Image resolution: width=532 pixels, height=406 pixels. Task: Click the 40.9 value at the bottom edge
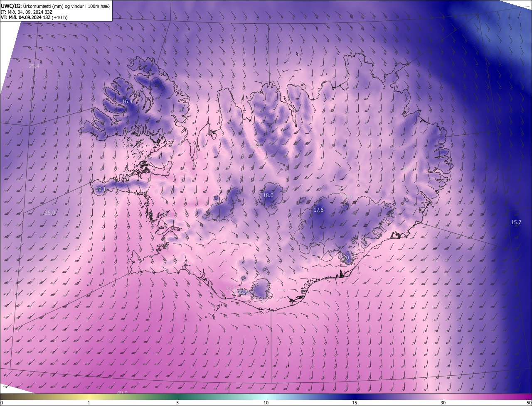122,392
